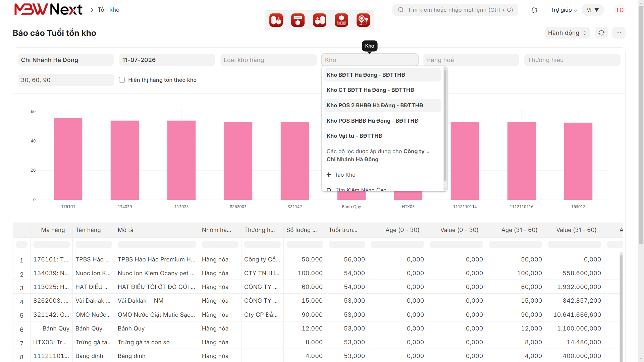Viewport: 644px width, 362px height.
Task: Open the three-dots more options menu
Action: point(619,33)
